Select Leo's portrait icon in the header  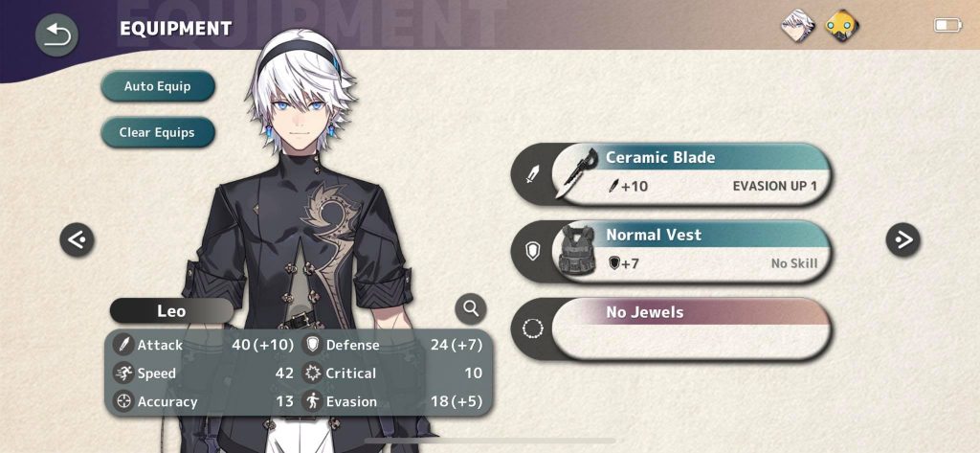click(798, 26)
